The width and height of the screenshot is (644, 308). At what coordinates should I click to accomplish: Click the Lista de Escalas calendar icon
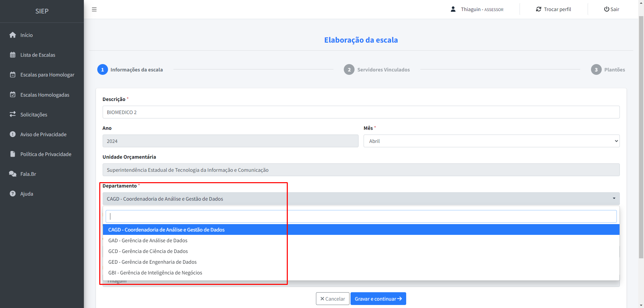point(13,55)
